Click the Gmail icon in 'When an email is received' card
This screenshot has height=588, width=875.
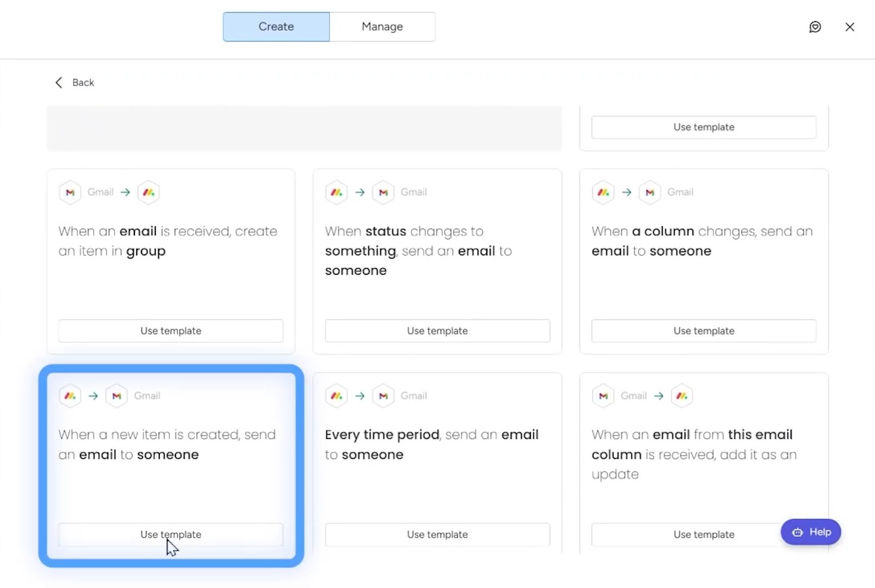coord(70,192)
